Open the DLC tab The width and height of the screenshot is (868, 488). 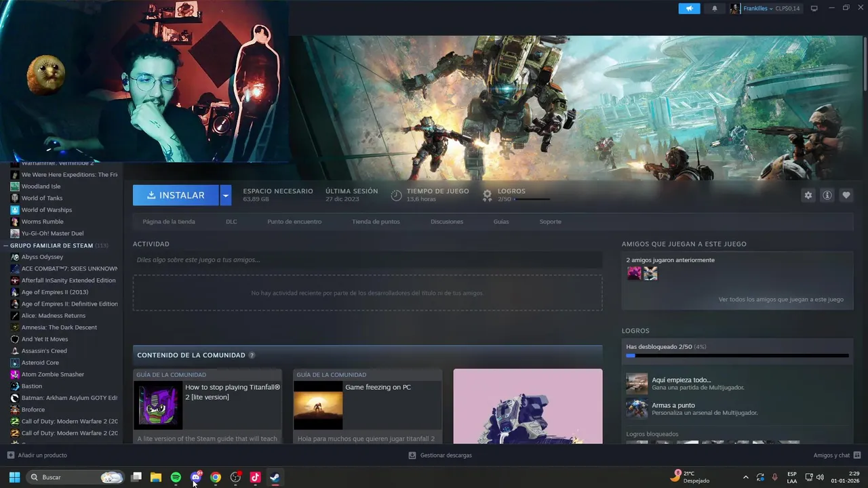(x=231, y=222)
